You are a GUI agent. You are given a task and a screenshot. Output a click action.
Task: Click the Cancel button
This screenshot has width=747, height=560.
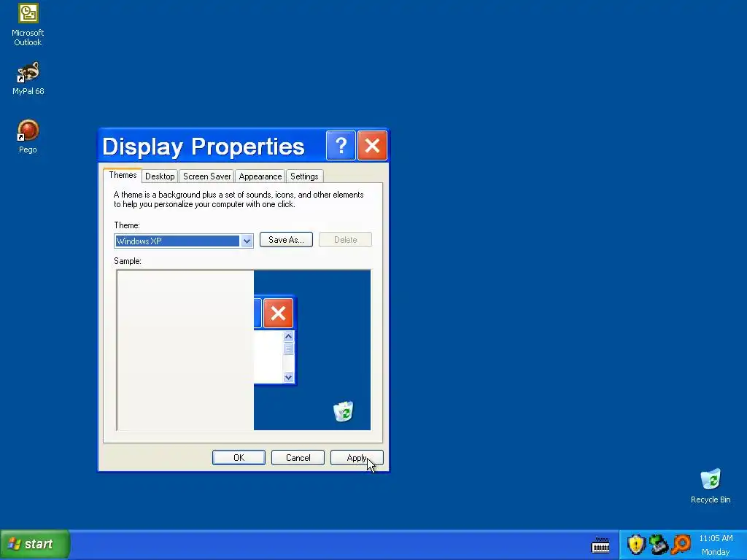point(298,458)
